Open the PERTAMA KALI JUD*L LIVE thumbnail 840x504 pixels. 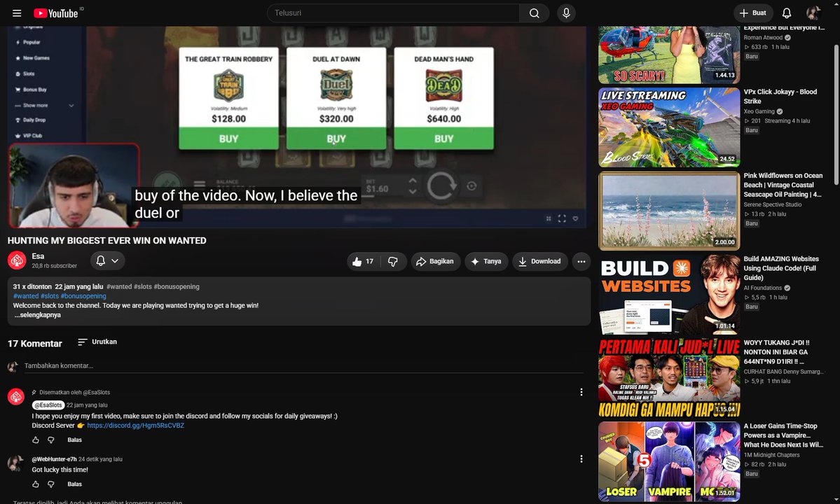[x=669, y=378]
